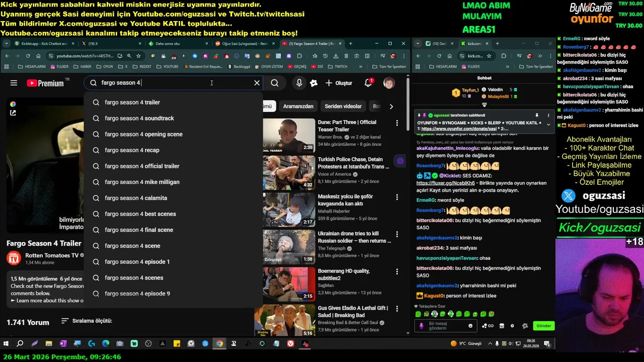Select suggestion fargo season 4 recap
Image resolution: width=644 pixels, height=362 pixels.
(x=174, y=150)
